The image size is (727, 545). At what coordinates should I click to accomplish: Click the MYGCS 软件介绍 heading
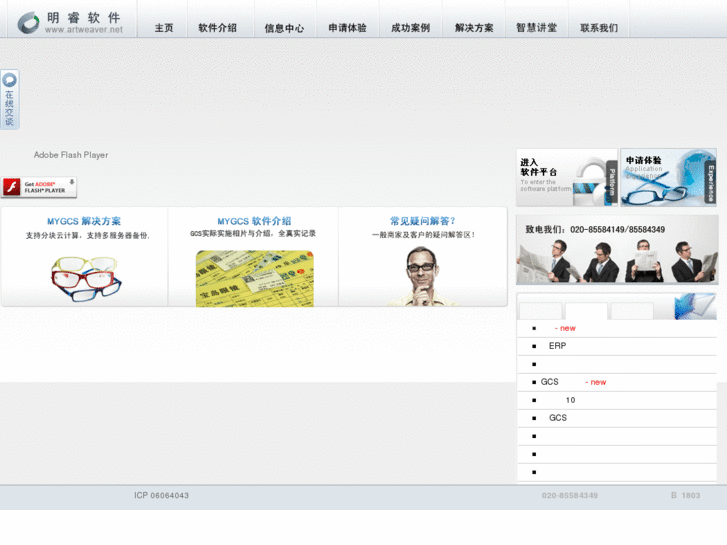(254, 221)
